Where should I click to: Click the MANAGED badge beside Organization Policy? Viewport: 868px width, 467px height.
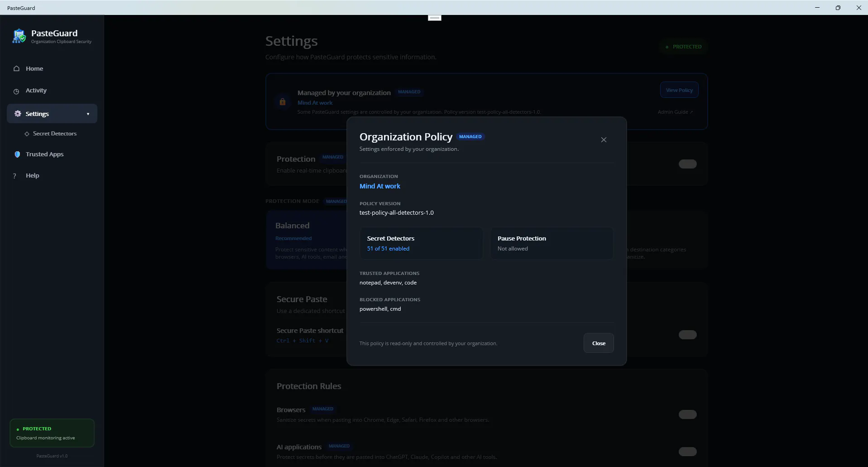click(x=470, y=136)
